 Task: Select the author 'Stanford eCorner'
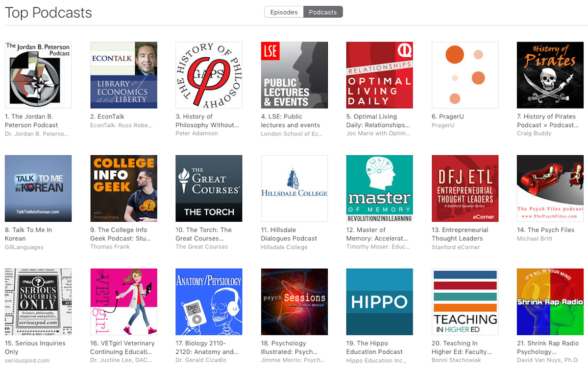[x=456, y=247]
